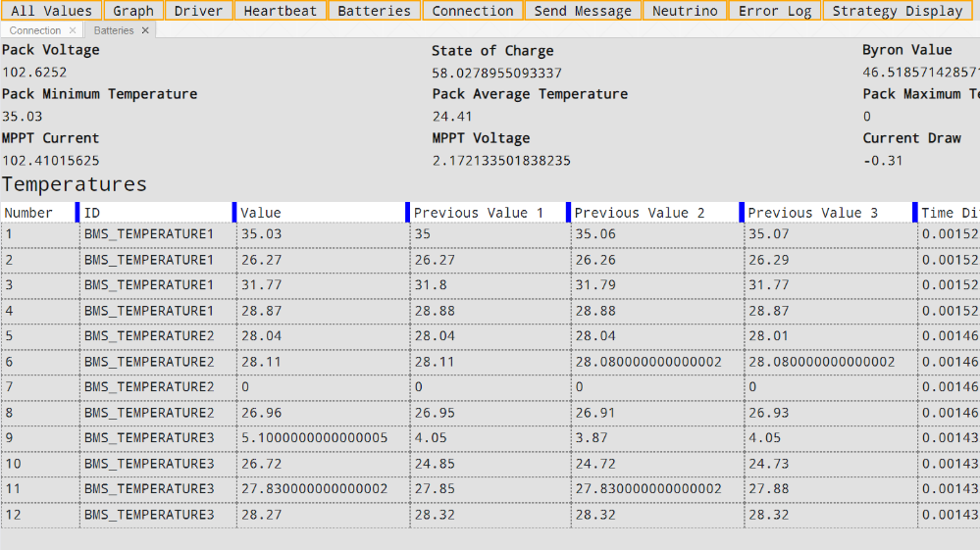Sort by the Number column header
980x550 pixels.
(x=38, y=213)
